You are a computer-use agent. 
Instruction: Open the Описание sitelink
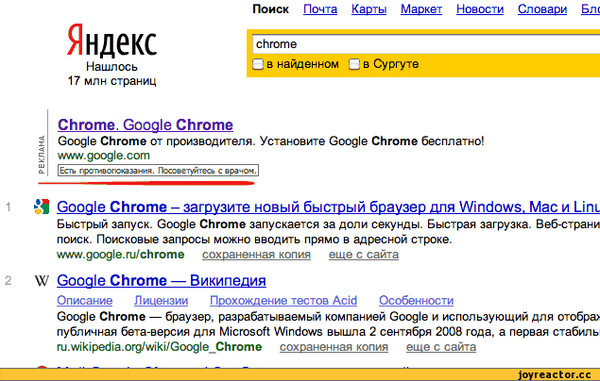click(x=85, y=301)
